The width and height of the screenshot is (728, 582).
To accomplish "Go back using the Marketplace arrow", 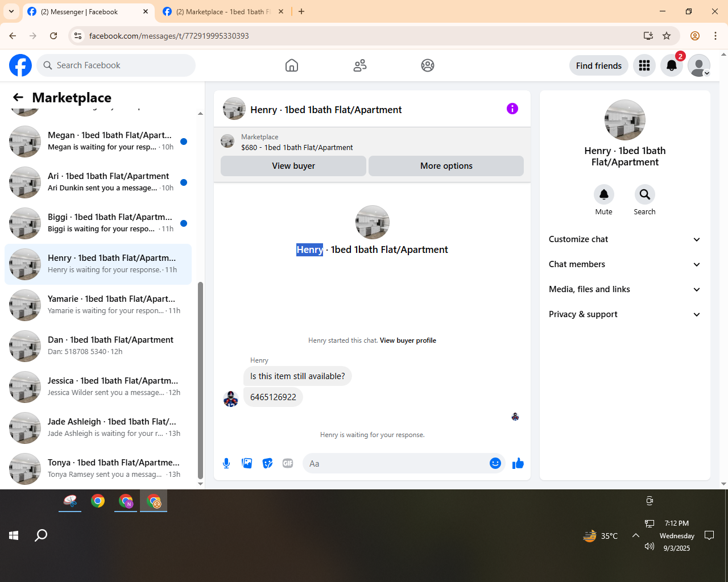I will click(18, 98).
